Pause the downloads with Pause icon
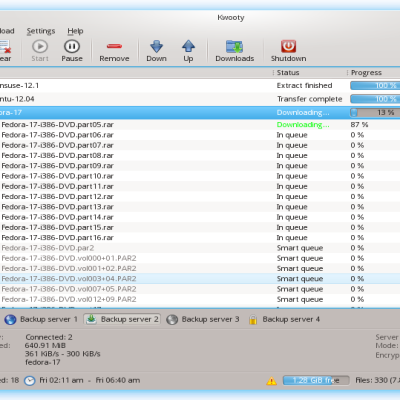 tap(72, 46)
